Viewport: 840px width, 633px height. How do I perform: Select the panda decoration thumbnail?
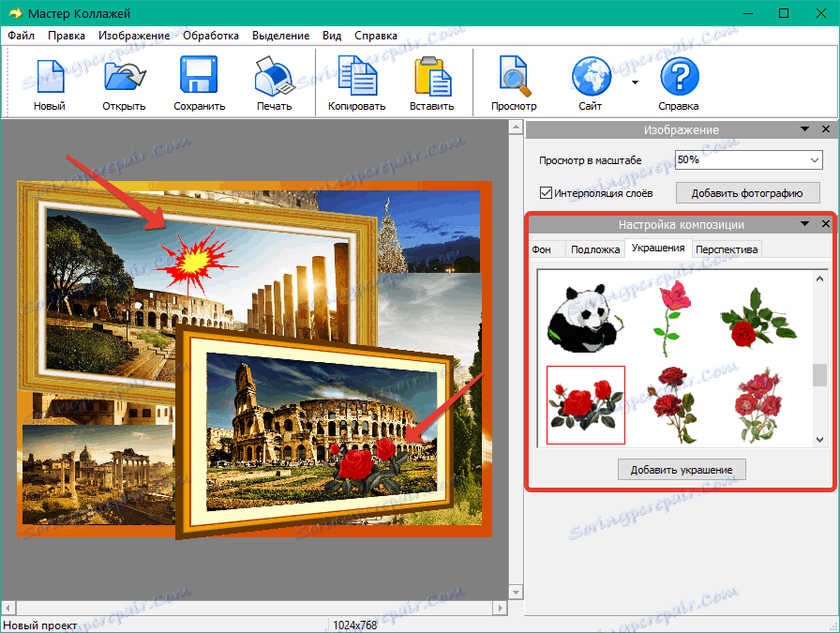click(x=586, y=318)
